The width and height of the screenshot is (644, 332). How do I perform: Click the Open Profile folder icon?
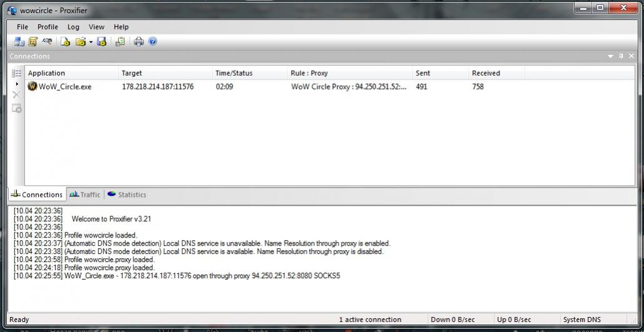pos(80,42)
